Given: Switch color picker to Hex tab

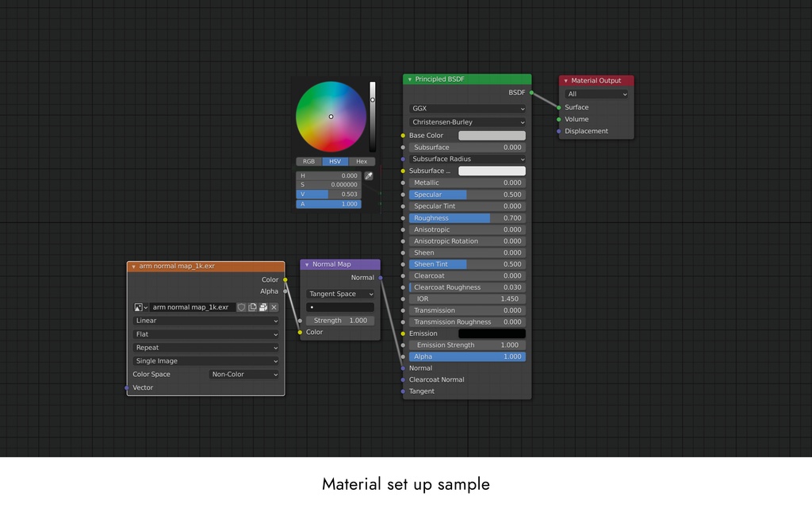Looking at the screenshot, I should point(362,162).
